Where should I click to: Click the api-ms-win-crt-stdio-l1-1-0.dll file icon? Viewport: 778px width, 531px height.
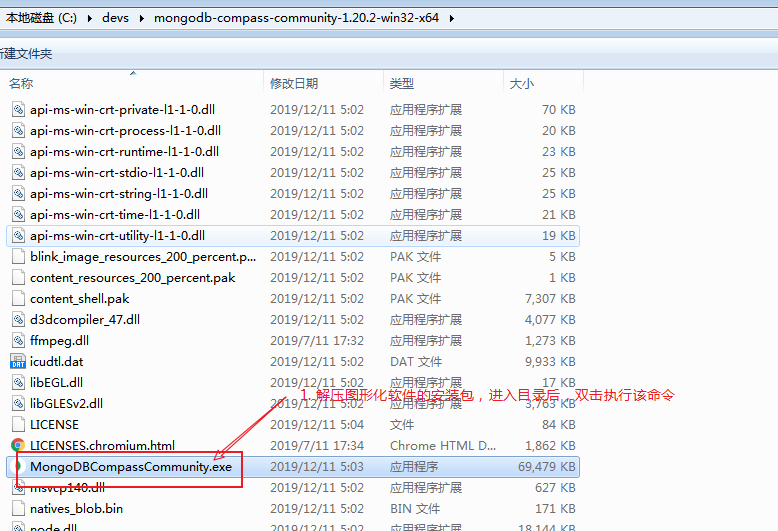18,173
